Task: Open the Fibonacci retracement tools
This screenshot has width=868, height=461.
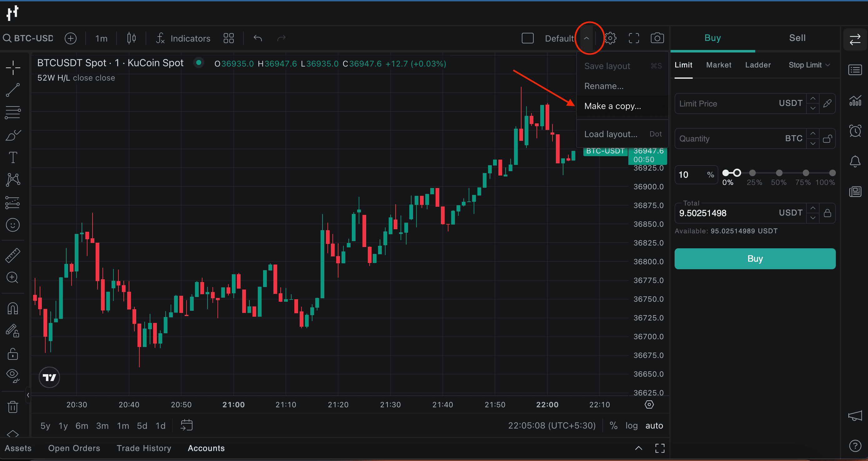Action: click(13, 112)
